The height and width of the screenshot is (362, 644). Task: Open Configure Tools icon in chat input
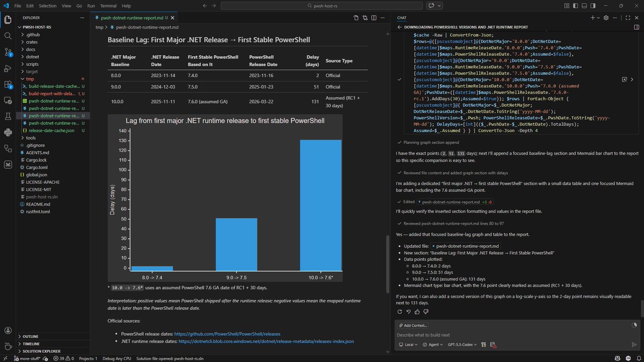click(x=484, y=345)
